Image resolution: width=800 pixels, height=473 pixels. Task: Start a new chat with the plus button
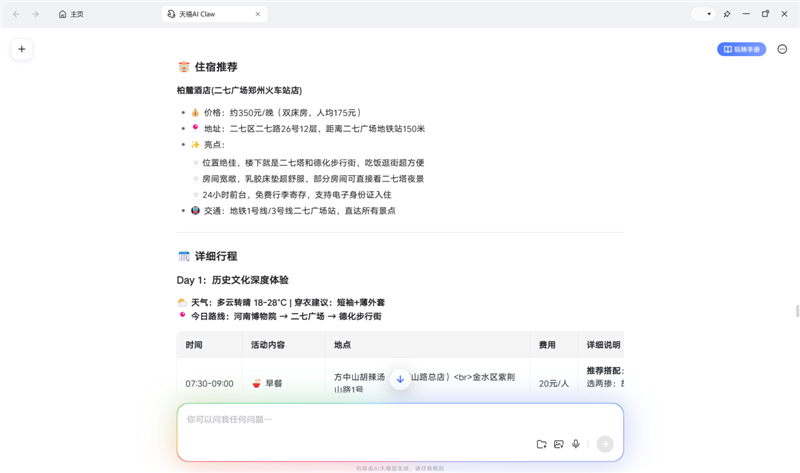21,49
